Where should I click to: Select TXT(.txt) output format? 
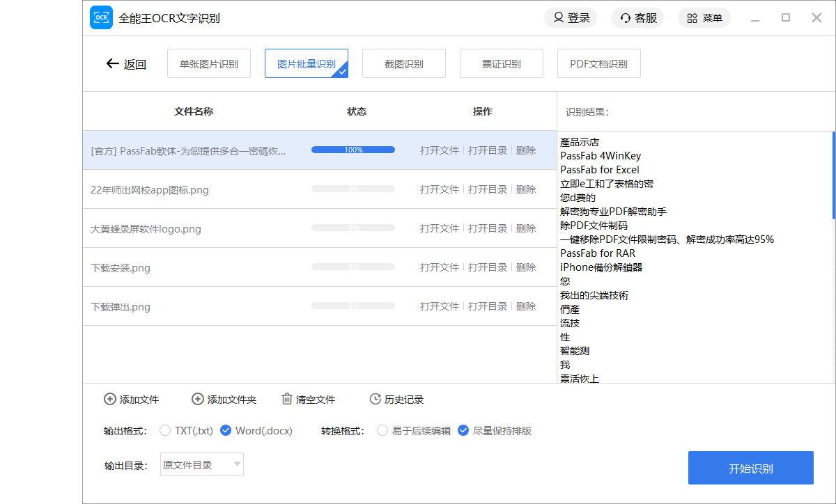click(x=165, y=430)
